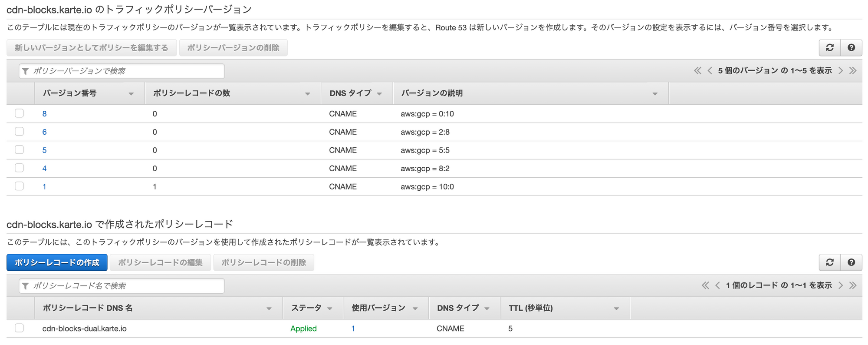Refresh the policy records table

pos(829,262)
